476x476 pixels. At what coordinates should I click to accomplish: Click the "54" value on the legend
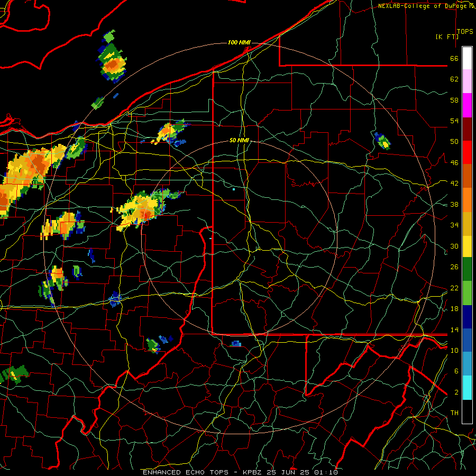click(454, 121)
